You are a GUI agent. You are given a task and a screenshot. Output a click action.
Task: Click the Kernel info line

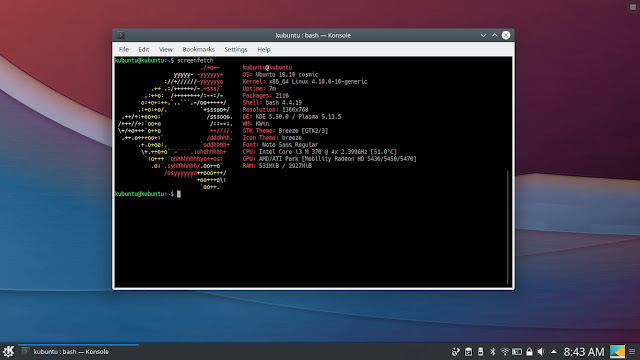(x=305, y=82)
